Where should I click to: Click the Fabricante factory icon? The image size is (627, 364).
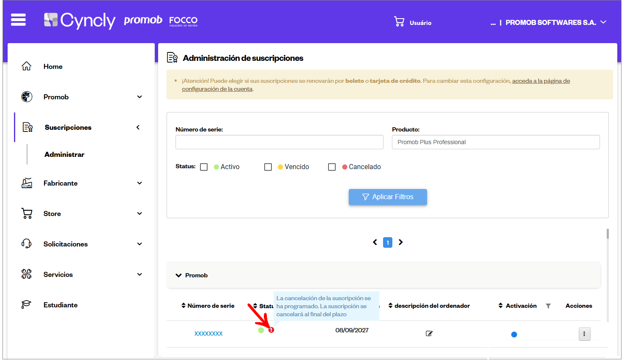point(27,183)
